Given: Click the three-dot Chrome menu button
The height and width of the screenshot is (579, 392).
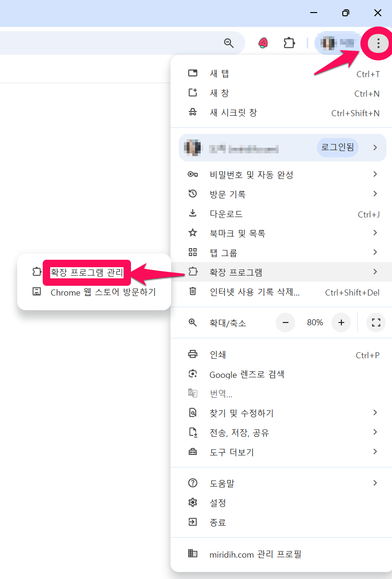Looking at the screenshot, I should [x=379, y=44].
